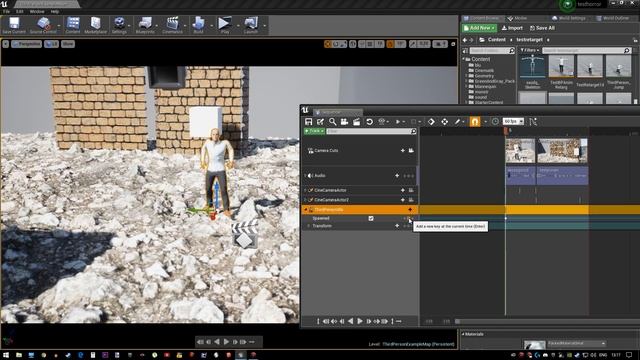Add a track to CineCameraActor2
Viewport: 640px width, 360px height.
pyautogui.click(x=402, y=200)
